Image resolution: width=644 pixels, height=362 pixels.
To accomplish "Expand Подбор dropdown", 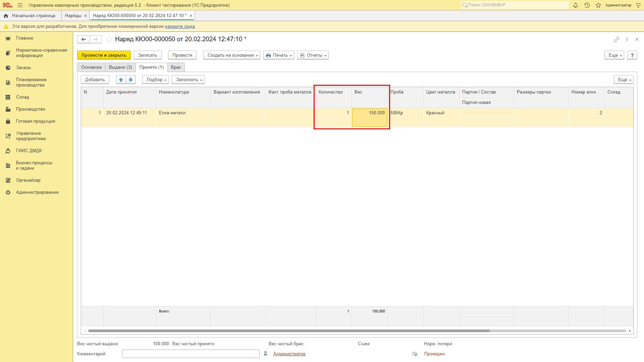I will tap(155, 80).
